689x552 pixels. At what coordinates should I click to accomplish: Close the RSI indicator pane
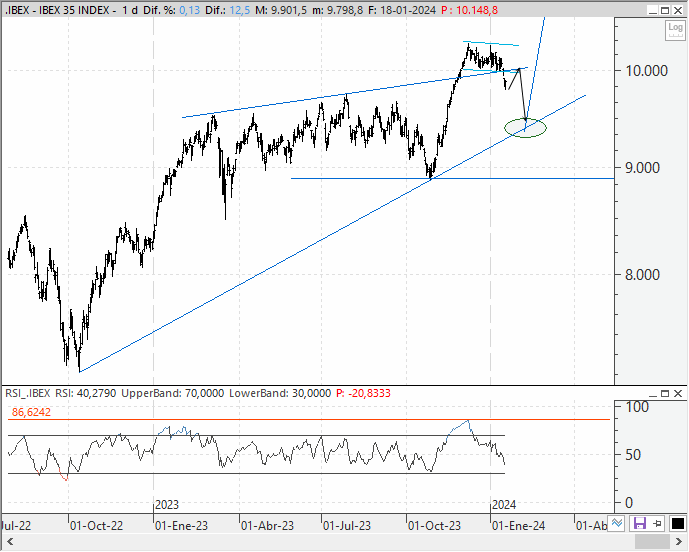[x=678, y=394]
